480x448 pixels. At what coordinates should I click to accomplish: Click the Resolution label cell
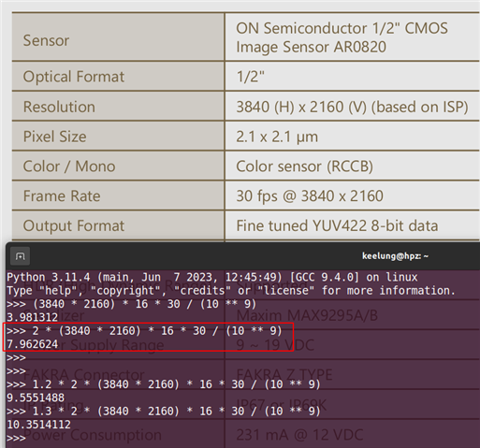[118, 107]
